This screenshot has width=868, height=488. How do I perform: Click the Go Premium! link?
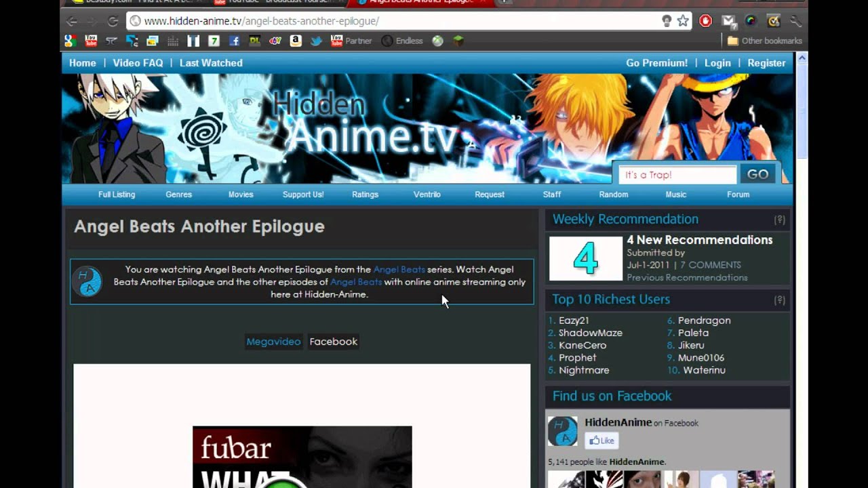pos(656,63)
